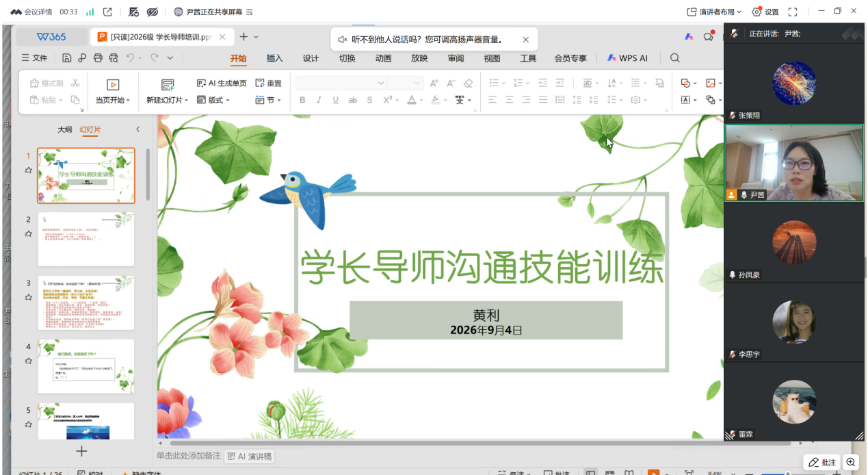Screen dimensions: 868x475
Task: Switch to the 插入 ribbon tab
Action: pos(275,58)
